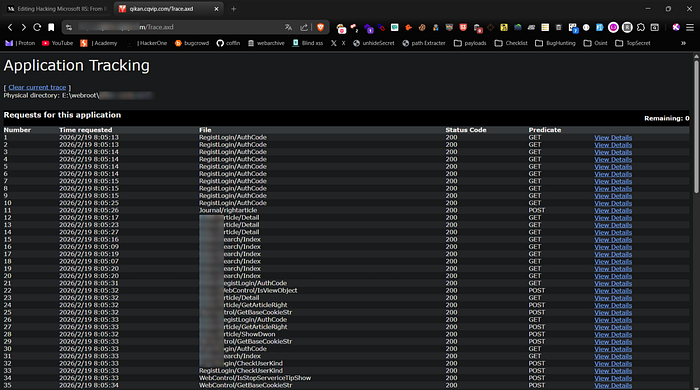Expand the payloads bookmark folder
Screen dimensions: 700x390
point(470,43)
